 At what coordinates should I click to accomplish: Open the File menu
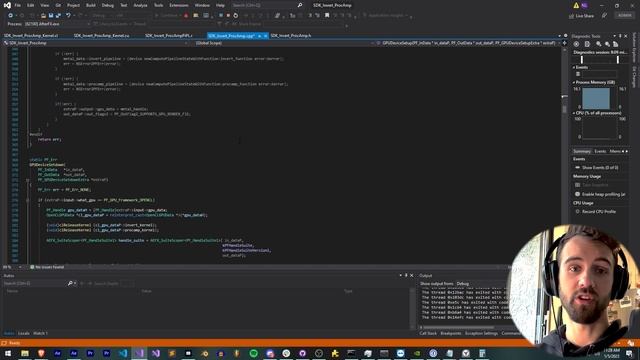[17, 5]
